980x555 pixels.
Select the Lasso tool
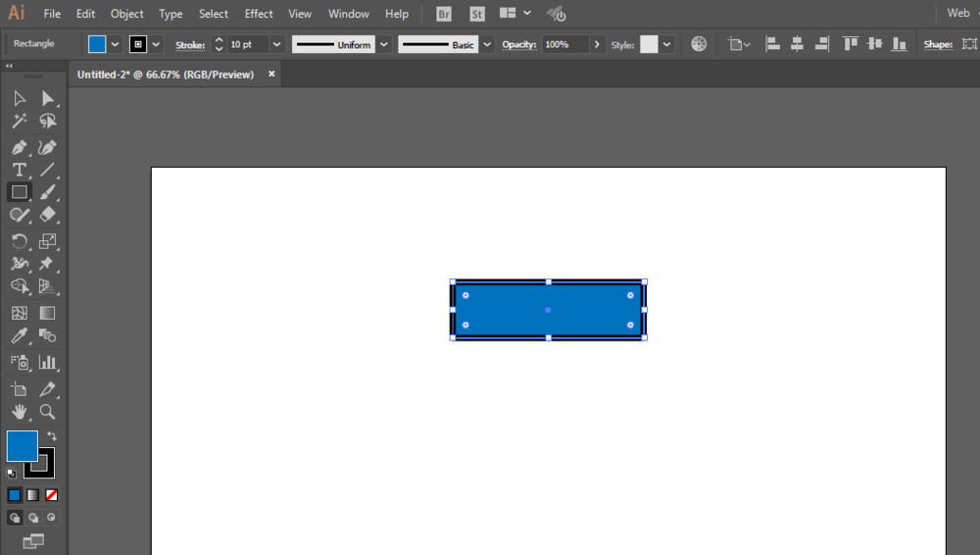click(47, 121)
